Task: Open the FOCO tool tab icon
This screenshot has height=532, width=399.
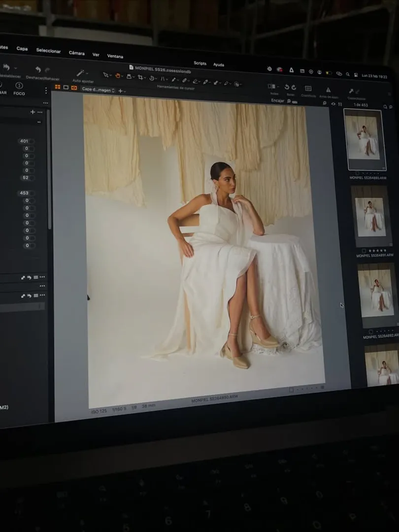Action: 19,86
